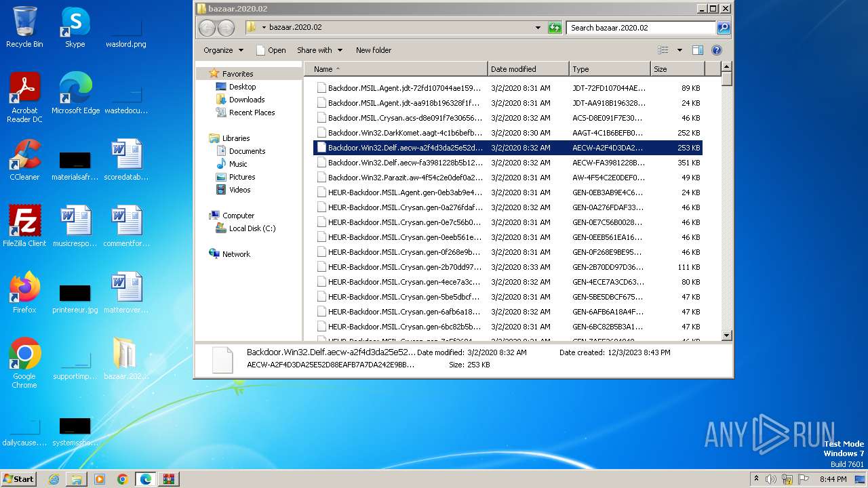
Task: Click in the Search bazaar.2020.02 field
Action: pos(641,28)
